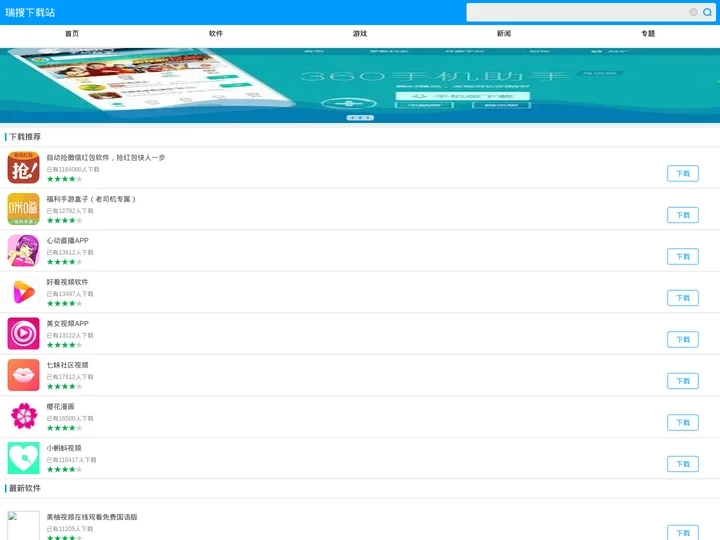
Task: Open the 新闻 tab
Action: 504,34
